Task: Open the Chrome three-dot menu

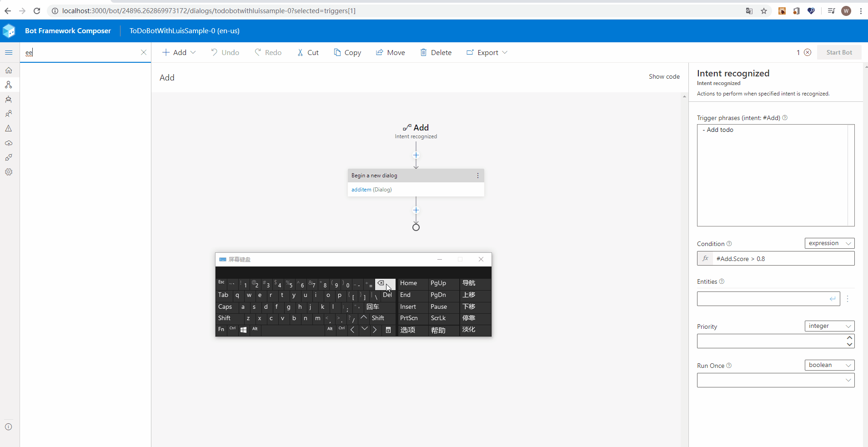Action: click(x=861, y=11)
